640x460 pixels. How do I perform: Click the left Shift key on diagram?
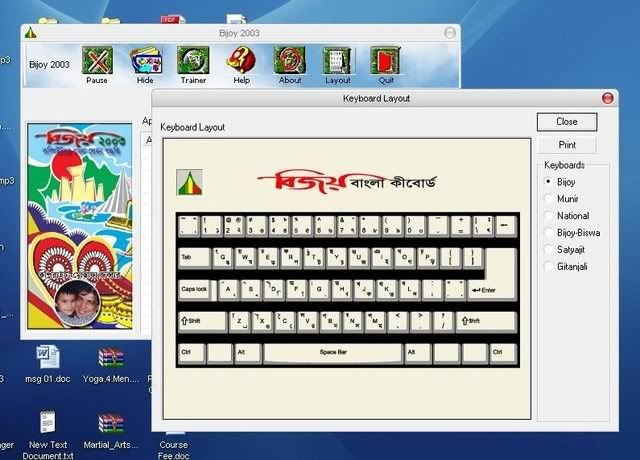pyautogui.click(x=202, y=322)
